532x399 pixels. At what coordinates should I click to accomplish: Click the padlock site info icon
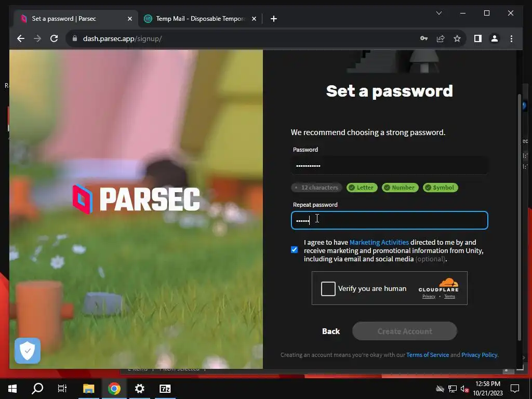(x=75, y=38)
